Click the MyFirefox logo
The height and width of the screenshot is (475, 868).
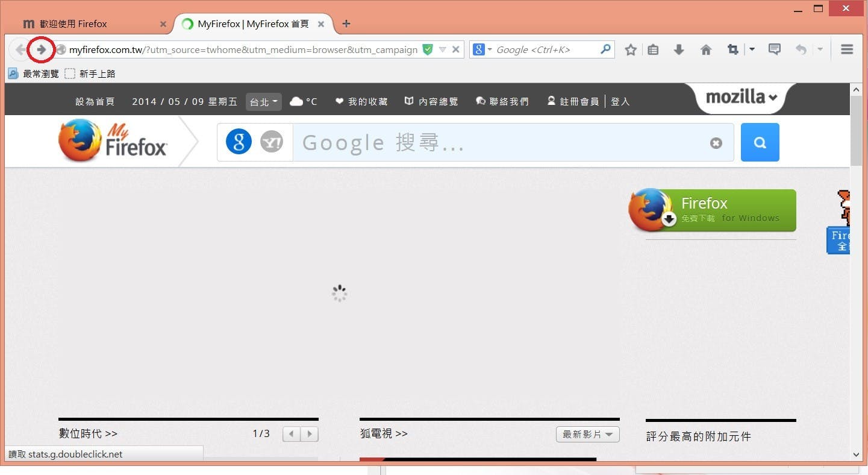pos(113,140)
